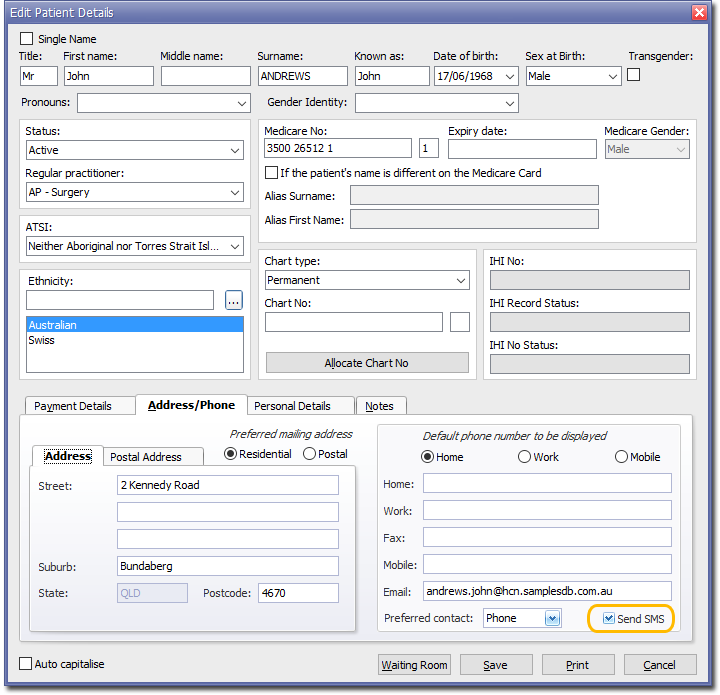The height and width of the screenshot is (695, 720).
Task: Click the ethnicity browse ellipsis button
Action: (x=233, y=300)
